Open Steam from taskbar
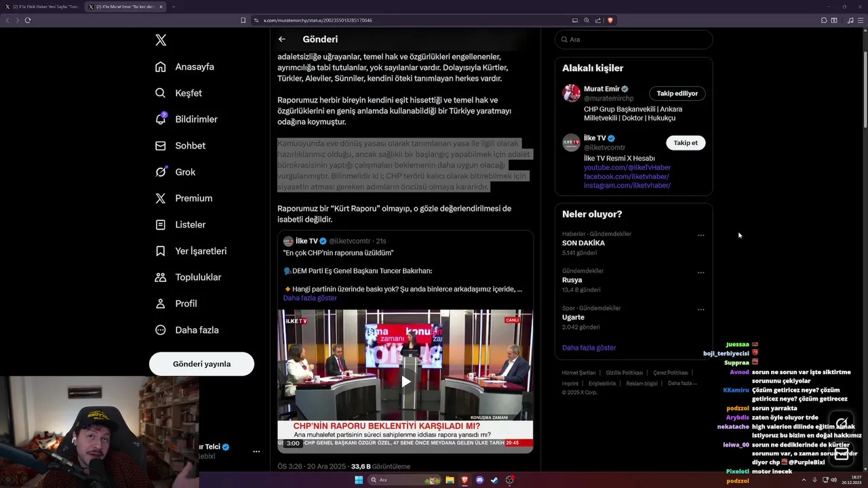The image size is (868, 488). [x=495, y=480]
